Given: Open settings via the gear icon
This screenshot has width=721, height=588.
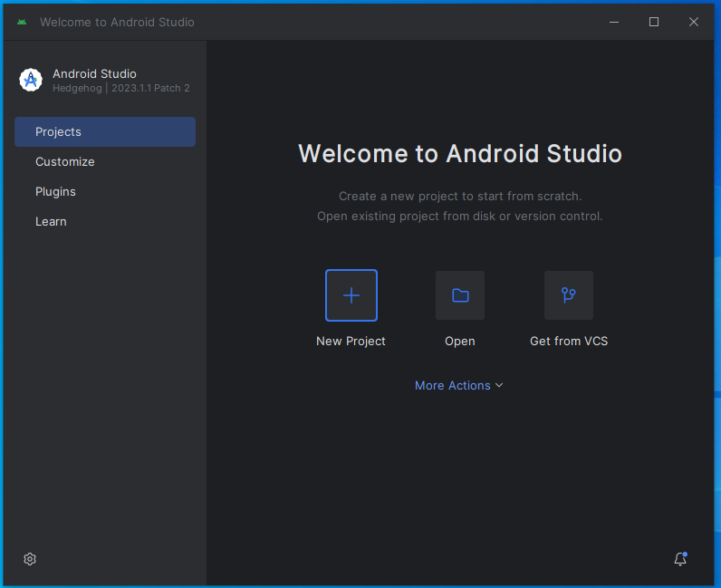Looking at the screenshot, I should [x=30, y=559].
